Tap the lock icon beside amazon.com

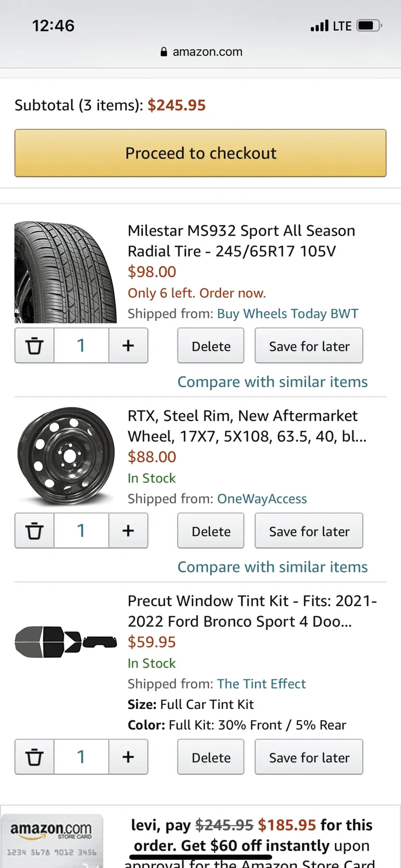pyautogui.click(x=164, y=52)
